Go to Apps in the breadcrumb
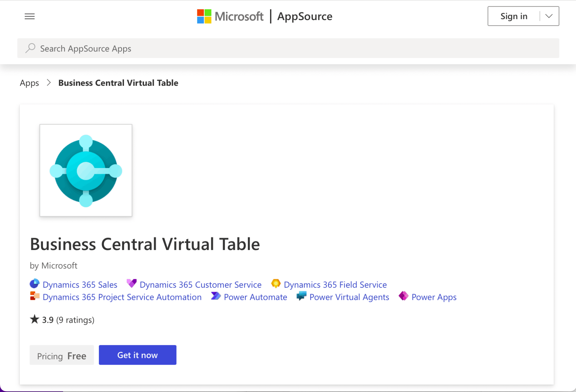The width and height of the screenshot is (576, 392). (29, 83)
